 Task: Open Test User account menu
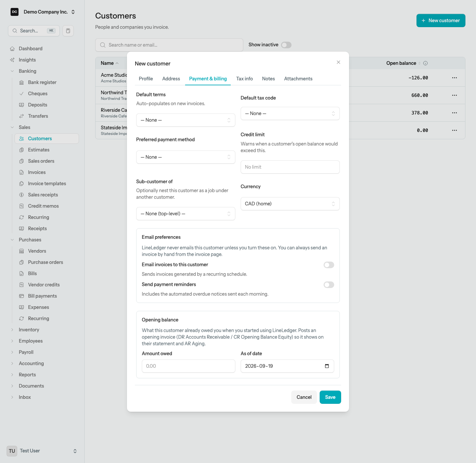click(x=42, y=451)
